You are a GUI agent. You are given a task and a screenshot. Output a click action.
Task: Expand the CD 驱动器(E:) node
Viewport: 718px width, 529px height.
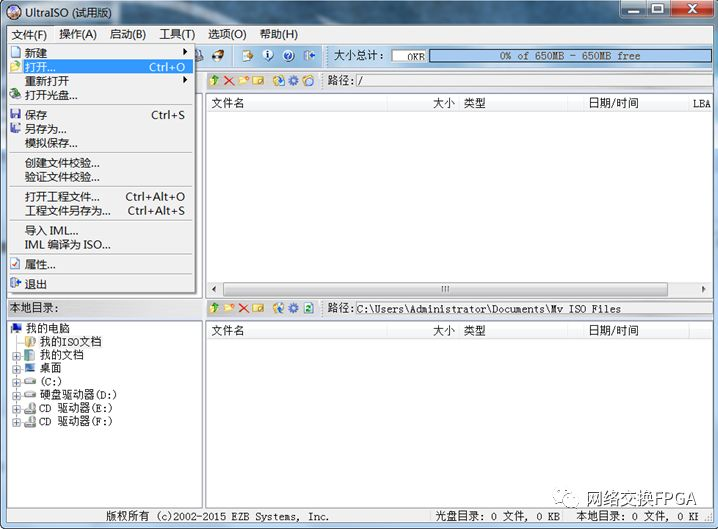[x=16, y=409]
